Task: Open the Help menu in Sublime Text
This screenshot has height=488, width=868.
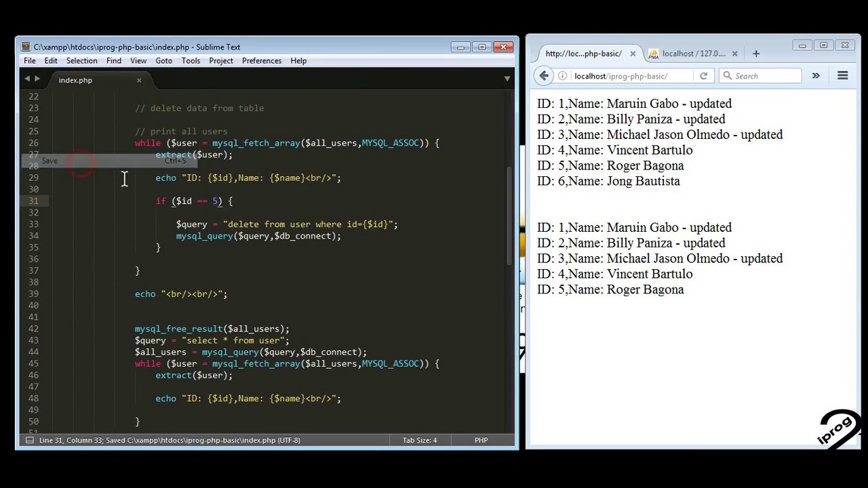Action: click(298, 60)
